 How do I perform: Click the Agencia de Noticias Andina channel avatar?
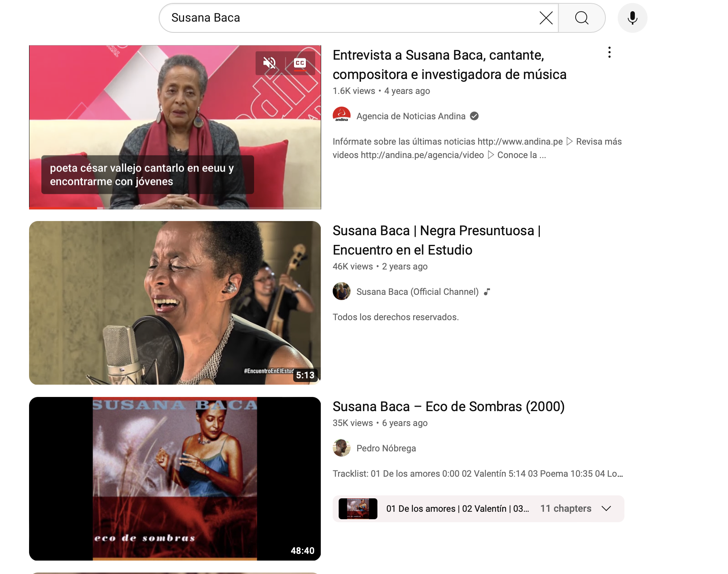341,116
